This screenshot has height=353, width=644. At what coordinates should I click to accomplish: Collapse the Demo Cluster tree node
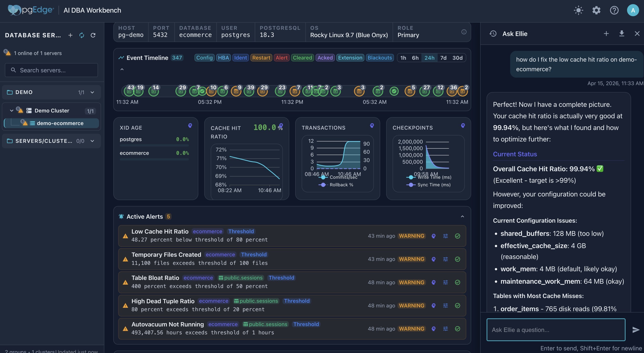(x=11, y=111)
